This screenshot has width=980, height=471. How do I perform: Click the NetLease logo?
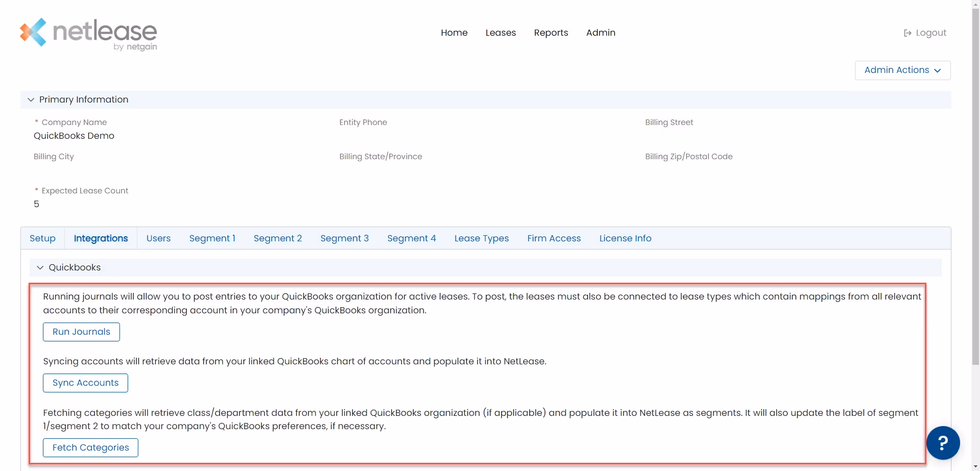(x=88, y=34)
